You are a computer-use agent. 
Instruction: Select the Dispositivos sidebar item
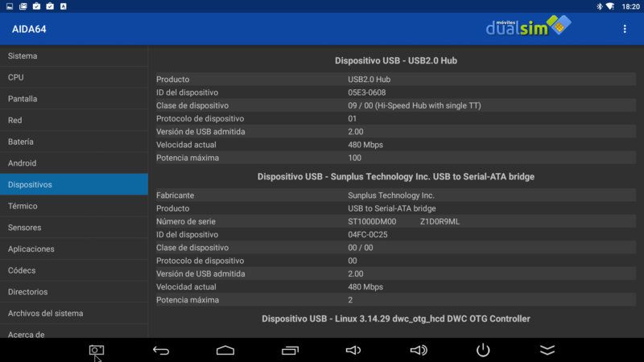(74, 184)
